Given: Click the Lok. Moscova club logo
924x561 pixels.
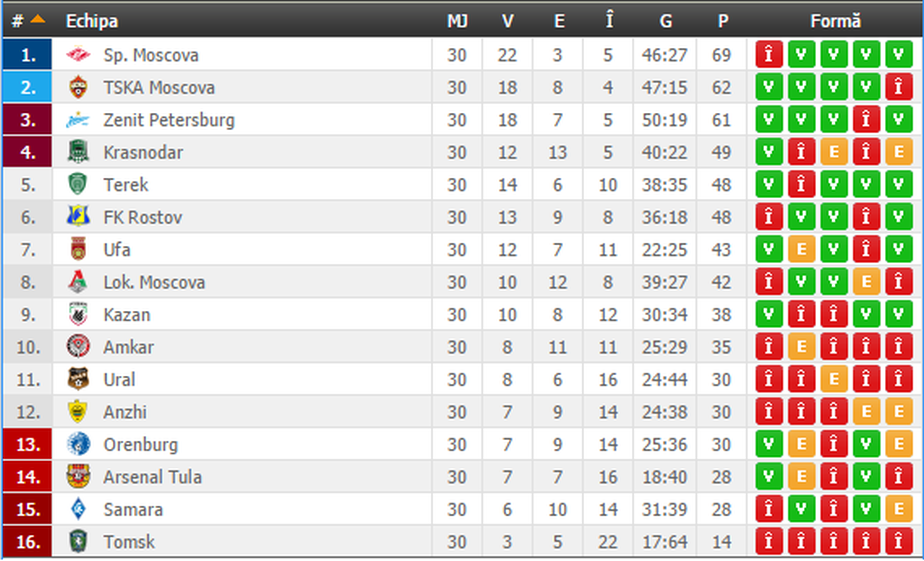Looking at the screenshot, I should click(78, 282).
